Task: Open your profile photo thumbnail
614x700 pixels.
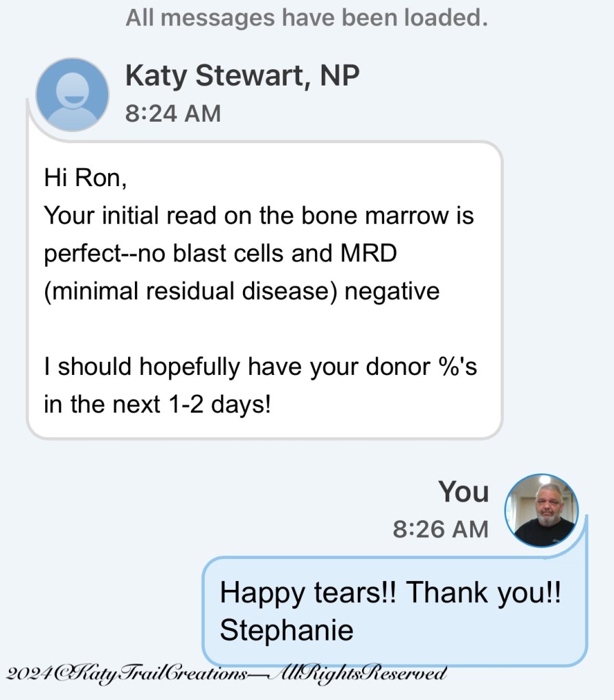Action: click(x=541, y=510)
